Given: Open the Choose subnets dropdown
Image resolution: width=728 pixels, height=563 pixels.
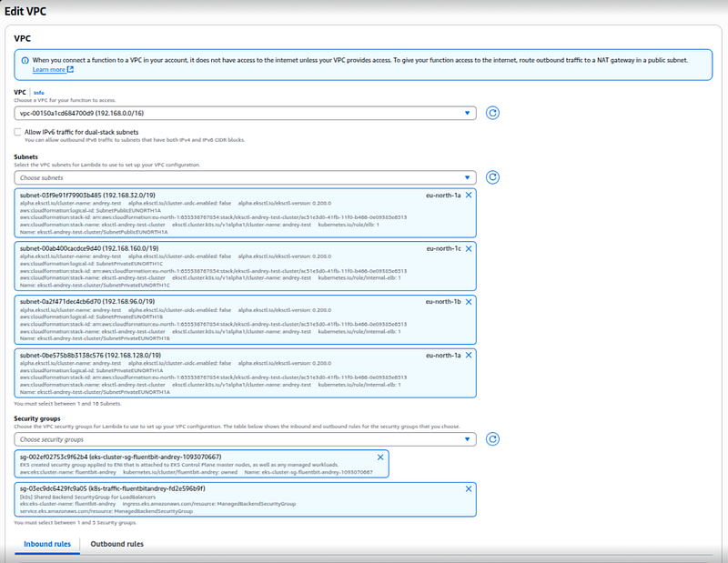Looking at the screenshot, I should point(245,177).
